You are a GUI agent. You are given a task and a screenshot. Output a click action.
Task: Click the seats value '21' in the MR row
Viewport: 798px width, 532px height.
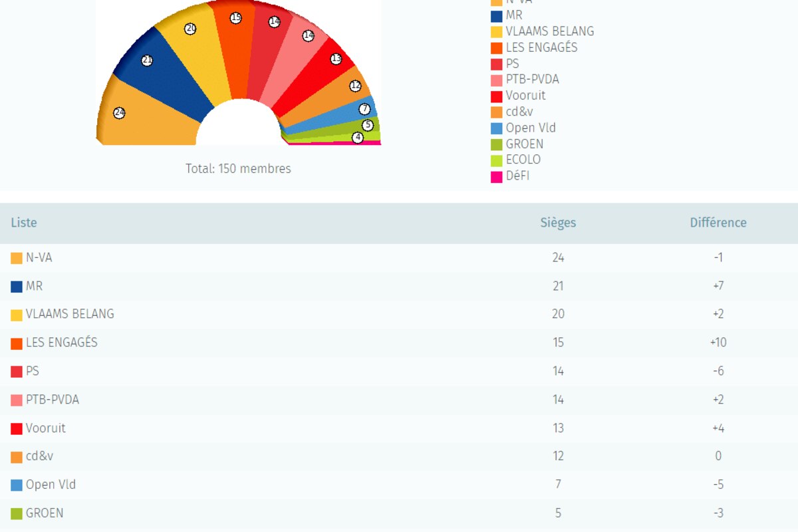558,286
